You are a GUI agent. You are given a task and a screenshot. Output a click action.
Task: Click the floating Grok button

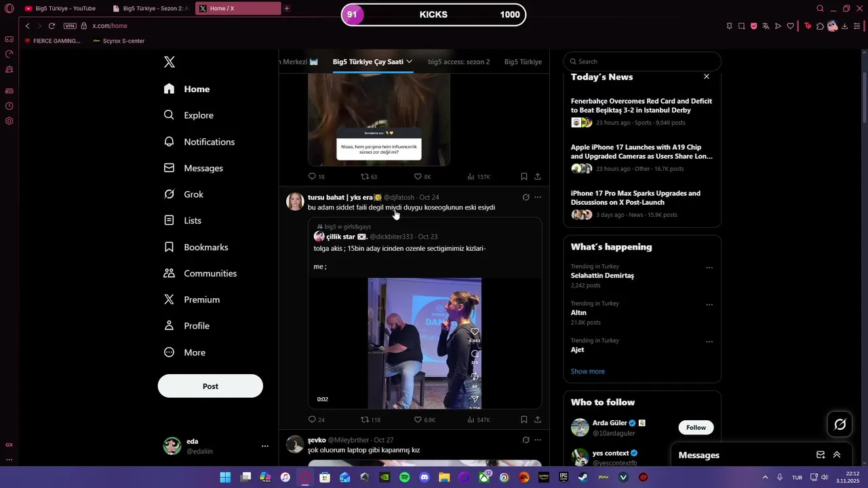tap(840, 424)
